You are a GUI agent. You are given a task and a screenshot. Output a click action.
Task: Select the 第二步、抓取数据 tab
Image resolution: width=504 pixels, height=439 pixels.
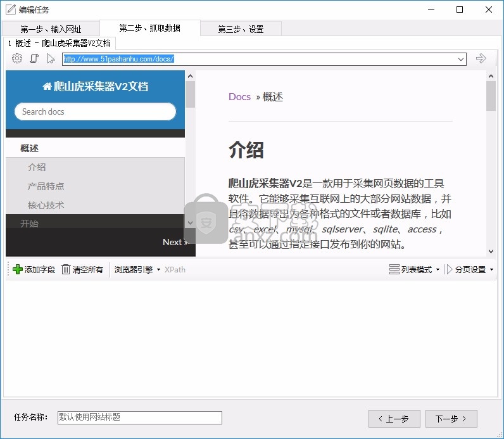click(x=150, y=29)
